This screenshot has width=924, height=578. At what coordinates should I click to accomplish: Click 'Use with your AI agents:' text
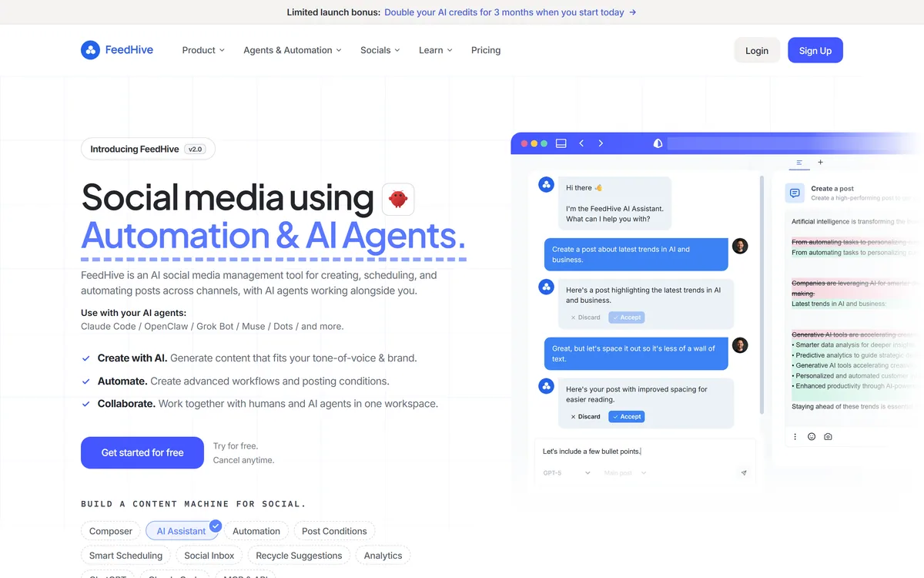pyautogui.click(x=133, y=313)
